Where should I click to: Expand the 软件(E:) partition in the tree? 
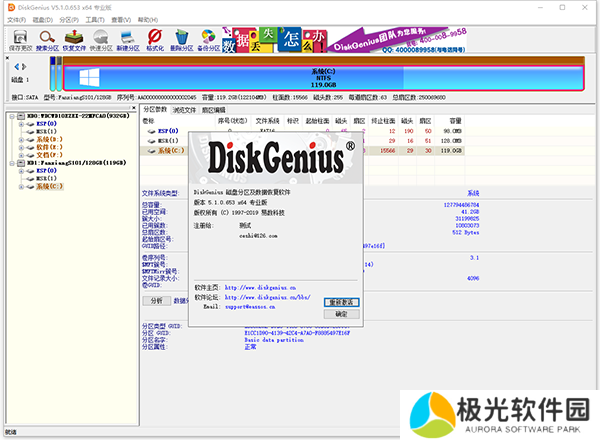(x=21, y=147)
